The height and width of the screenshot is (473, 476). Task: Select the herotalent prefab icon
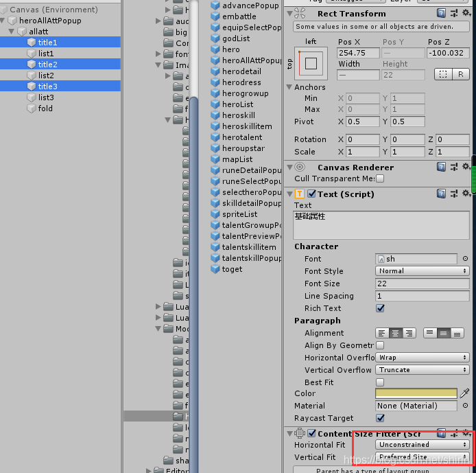point(215,137)
